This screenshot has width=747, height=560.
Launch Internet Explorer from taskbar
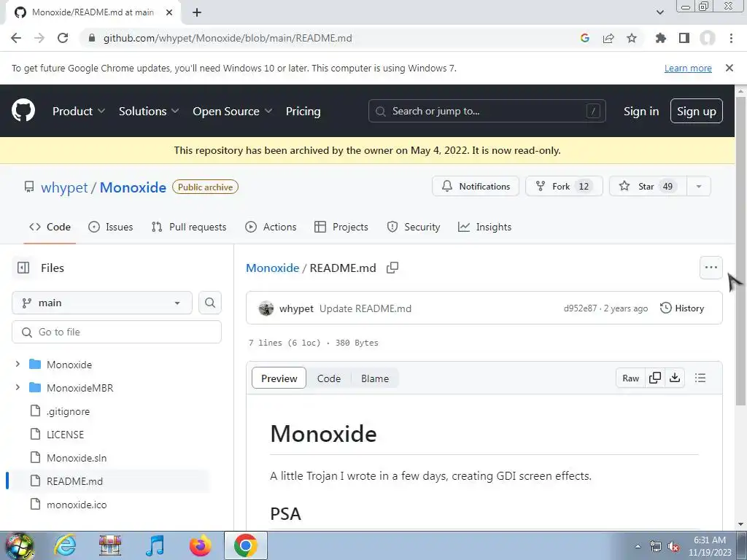click(x=64, y=545)
